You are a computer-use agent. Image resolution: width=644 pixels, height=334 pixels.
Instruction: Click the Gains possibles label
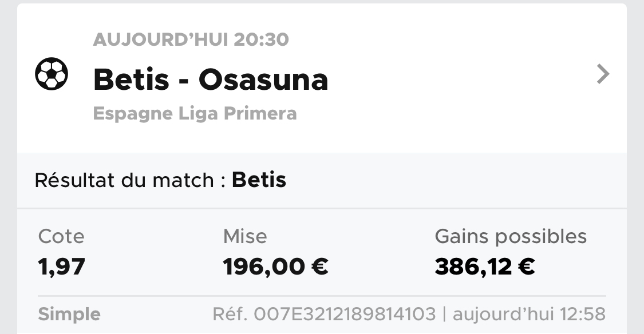[x=511, y=236]
